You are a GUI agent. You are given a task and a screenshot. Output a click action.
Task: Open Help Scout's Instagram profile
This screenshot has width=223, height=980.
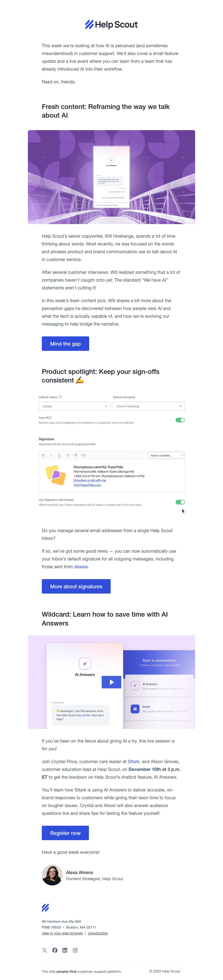click(75, 950)
